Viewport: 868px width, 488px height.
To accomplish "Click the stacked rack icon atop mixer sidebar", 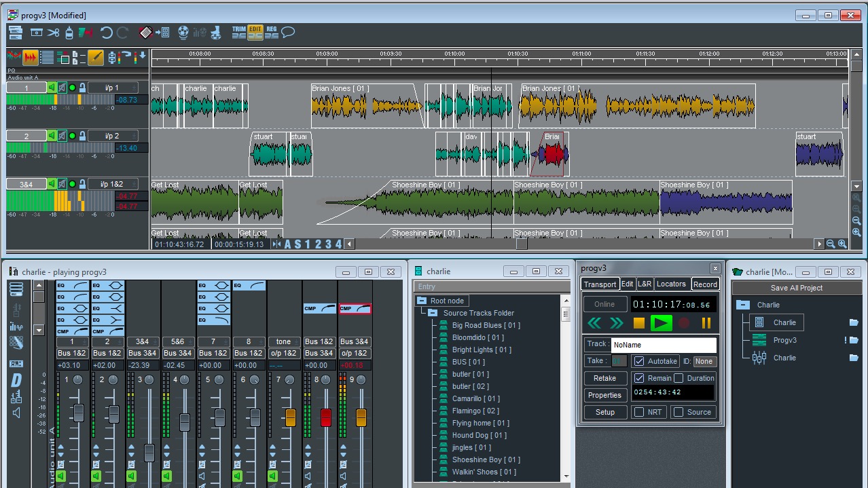I will coord(16,288).
